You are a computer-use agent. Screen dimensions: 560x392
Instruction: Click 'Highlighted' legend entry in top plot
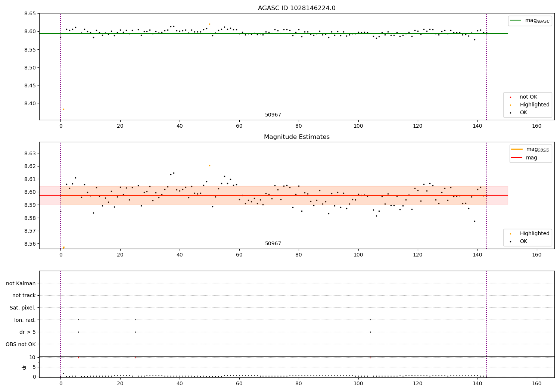pyautogui.click(x=530, y=105)
